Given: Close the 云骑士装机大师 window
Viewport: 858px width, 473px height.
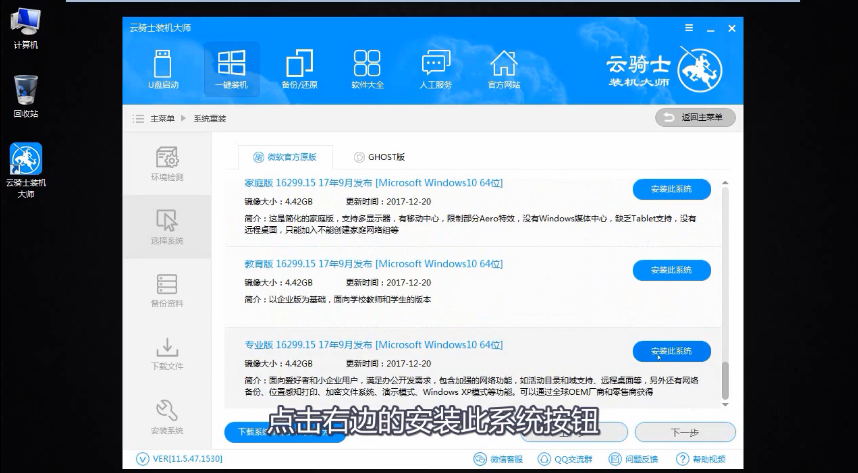Looking at the screenshot, I should tap(732, 28).
